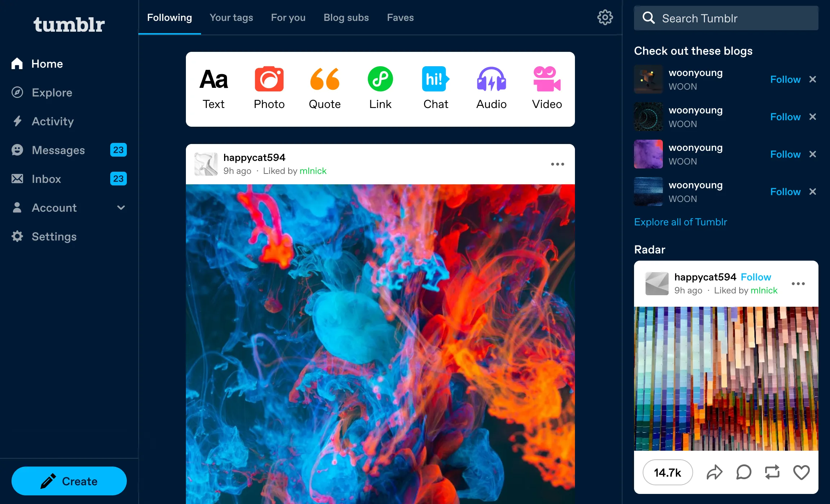Image resolution: width=830 pixels, height=504 pixels.
Task: Follow the fourth woonyoung blog
Action: 785,192
